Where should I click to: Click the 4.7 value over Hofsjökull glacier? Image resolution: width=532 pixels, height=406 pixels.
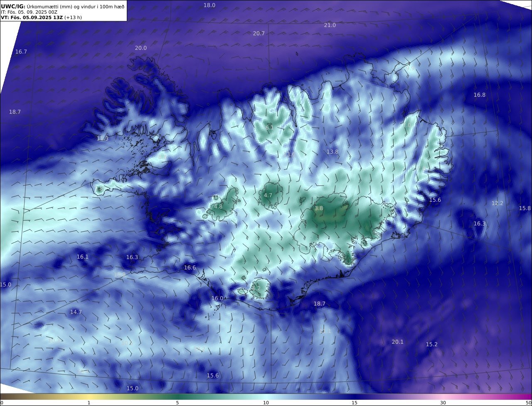268,196
